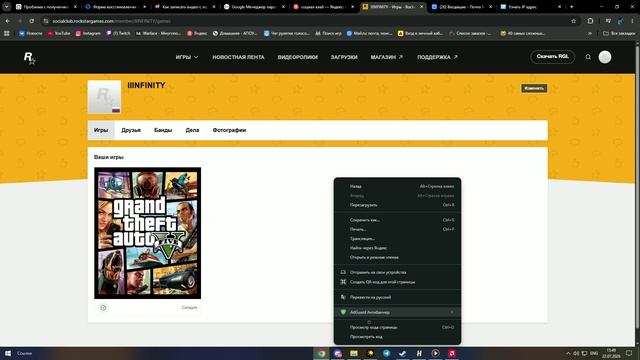This screenshot has height=360, width=640.
Task: Open the browser extensions puzzle icon
Action: (590, 21)
